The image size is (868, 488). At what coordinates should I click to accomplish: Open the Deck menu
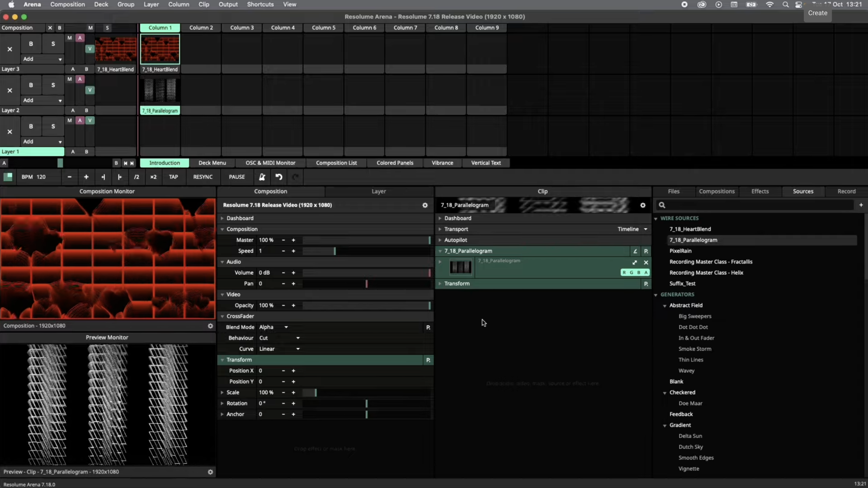(101, 5)
